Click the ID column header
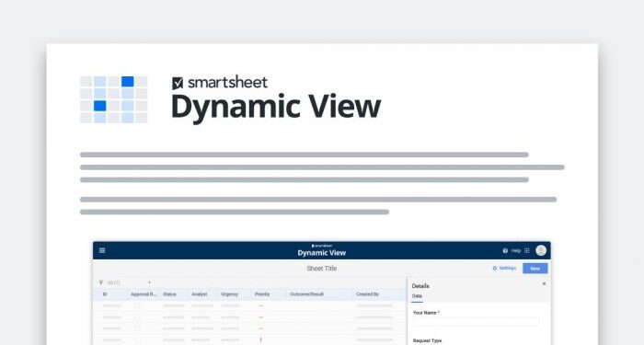Image resolution: width=644 pixels, height=345 pixels. pyautogui.click(x=105, y=294)
